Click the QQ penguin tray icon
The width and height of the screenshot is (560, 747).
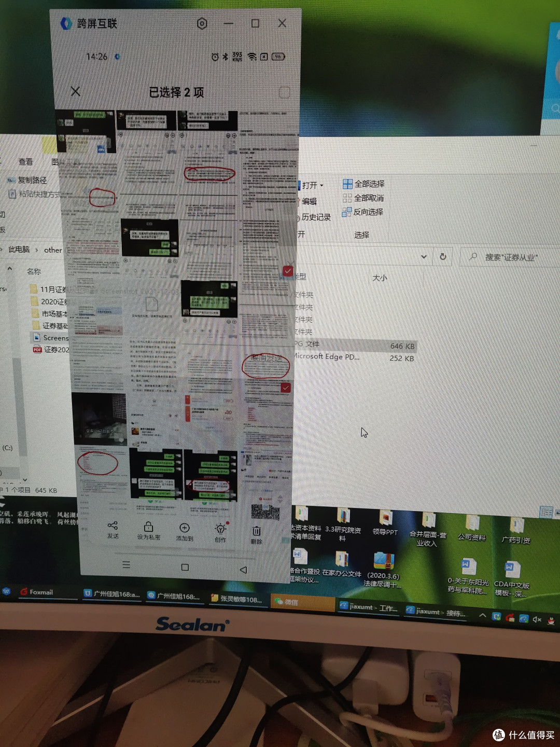[551, 620]
